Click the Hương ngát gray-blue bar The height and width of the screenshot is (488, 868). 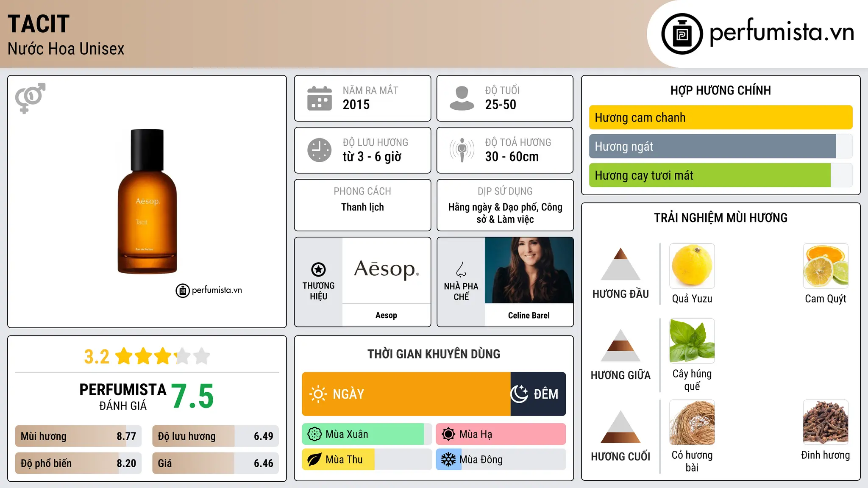(x=721, y=146)
